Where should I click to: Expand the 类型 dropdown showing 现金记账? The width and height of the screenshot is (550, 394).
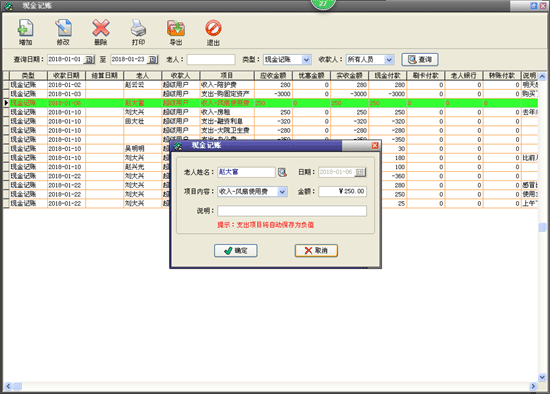[x=306, y=60]
